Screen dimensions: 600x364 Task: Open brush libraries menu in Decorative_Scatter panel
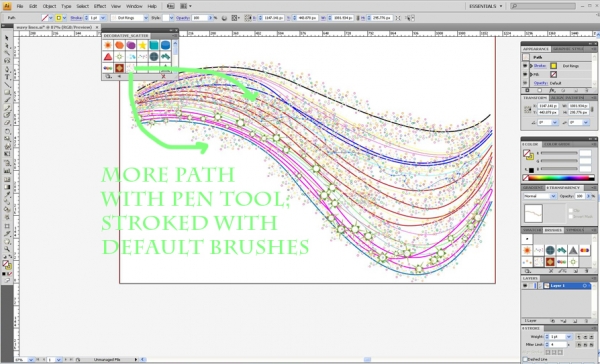tap(108, 77)
